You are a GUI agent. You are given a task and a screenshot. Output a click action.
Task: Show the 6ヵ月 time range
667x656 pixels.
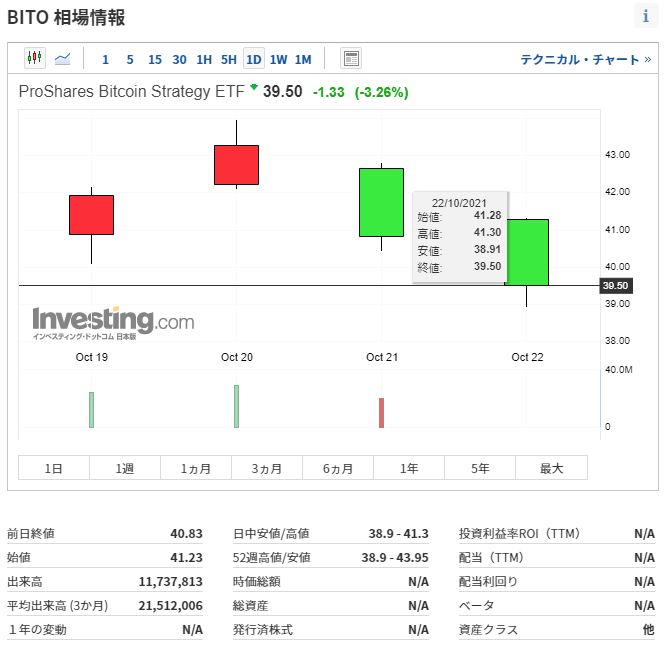(x=338, y=468)
